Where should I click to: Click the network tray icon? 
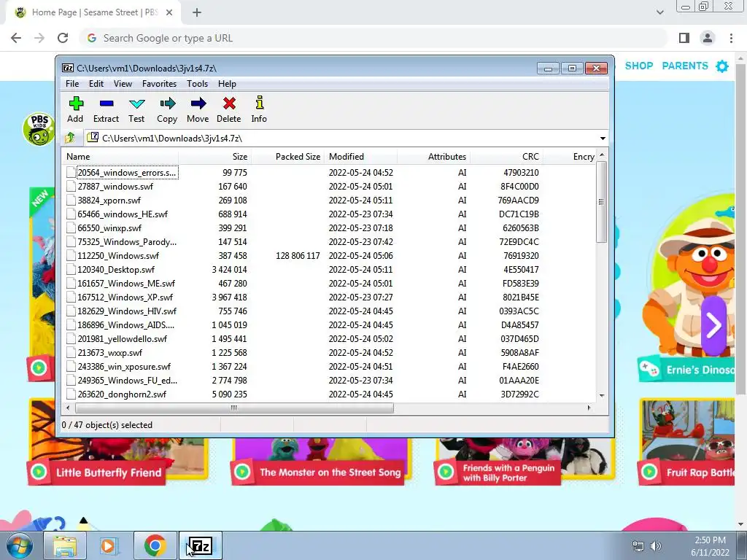[638, 546]
